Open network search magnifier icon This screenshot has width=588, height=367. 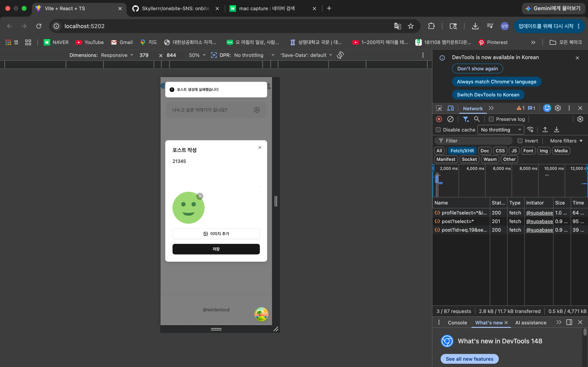coord(477,119)
